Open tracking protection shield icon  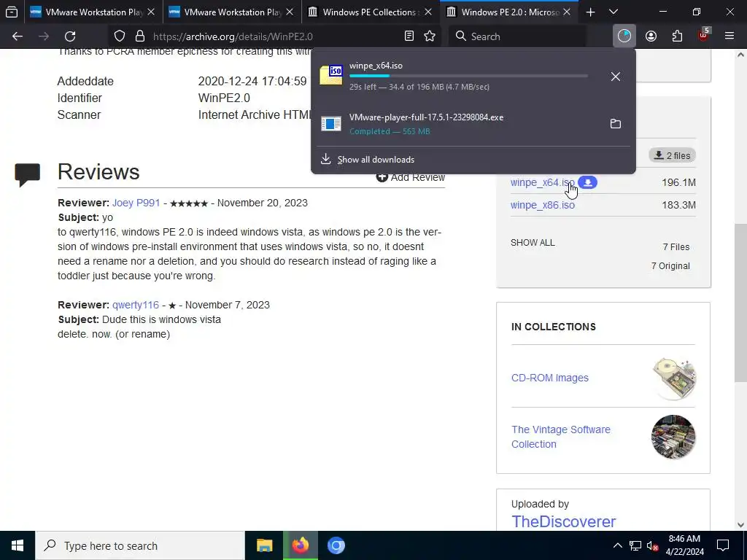click(120, 36)
